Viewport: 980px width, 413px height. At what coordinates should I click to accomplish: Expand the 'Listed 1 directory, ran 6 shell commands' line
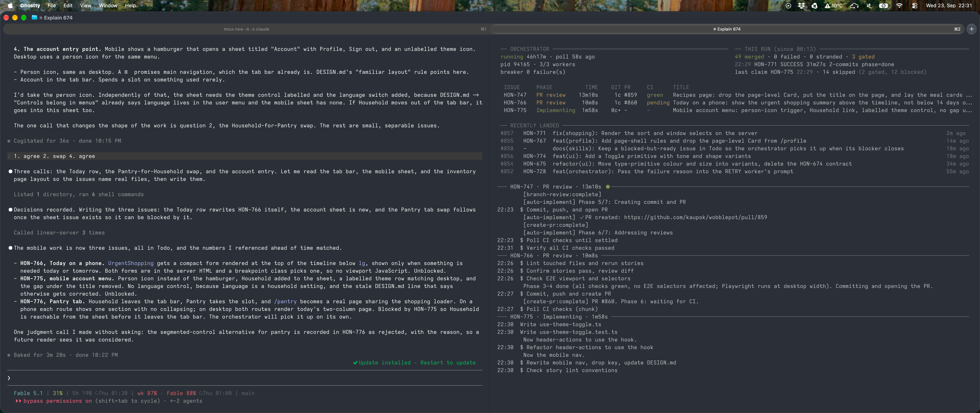[79, 194]
